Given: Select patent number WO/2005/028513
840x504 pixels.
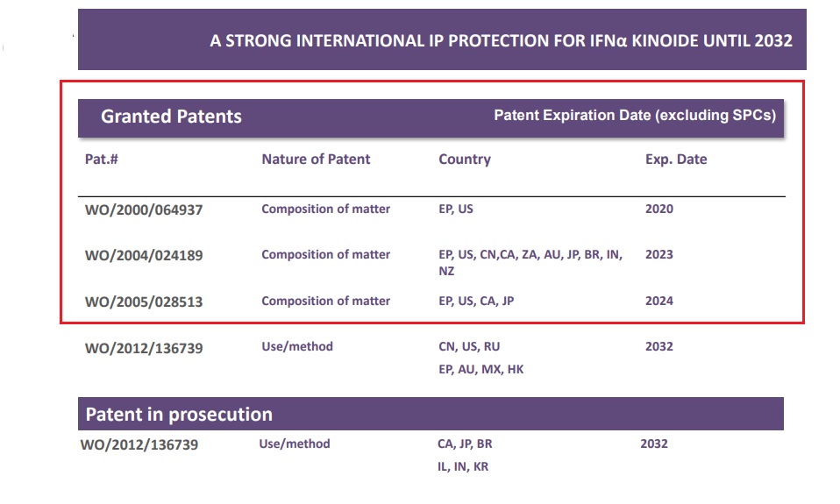Looking at the screenshot, I should tap(144, 302).
